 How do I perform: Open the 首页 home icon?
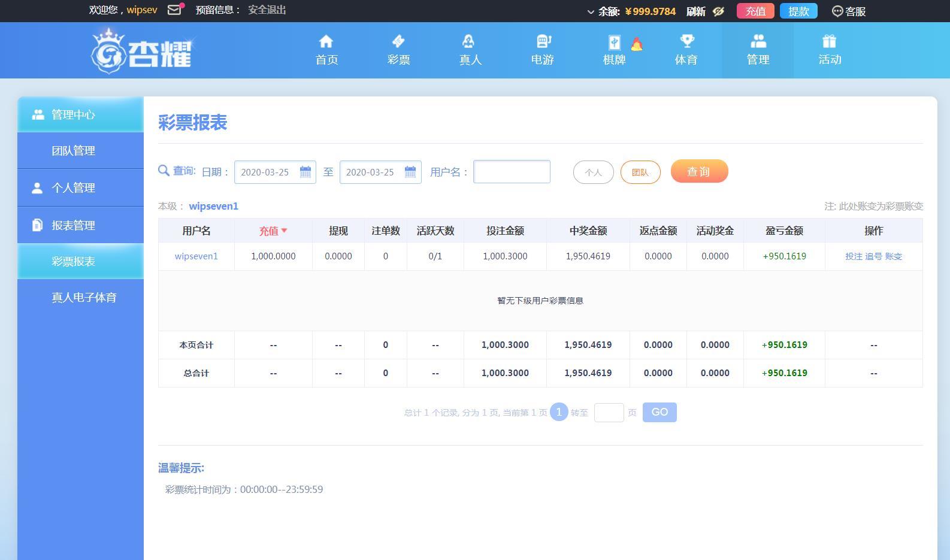point(326,41)
